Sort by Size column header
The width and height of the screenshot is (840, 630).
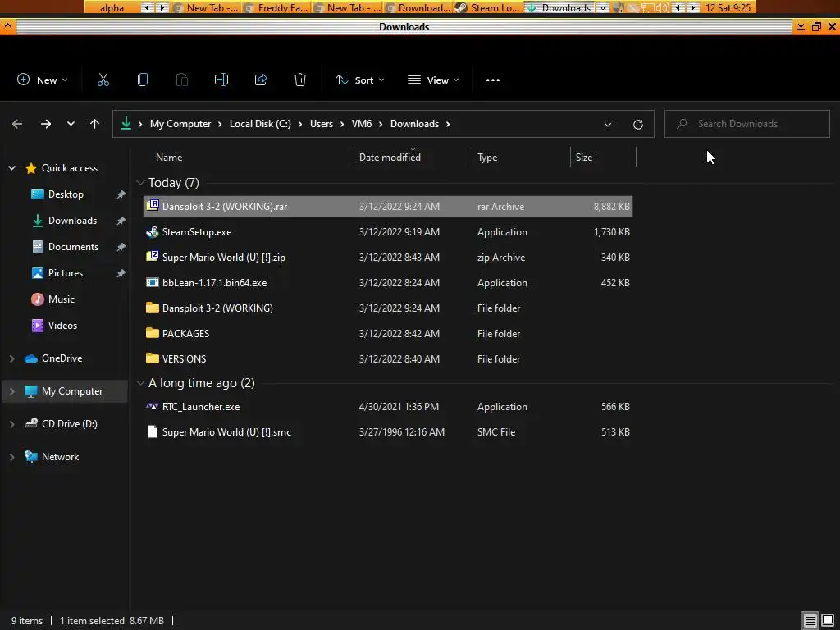(603, 157)
